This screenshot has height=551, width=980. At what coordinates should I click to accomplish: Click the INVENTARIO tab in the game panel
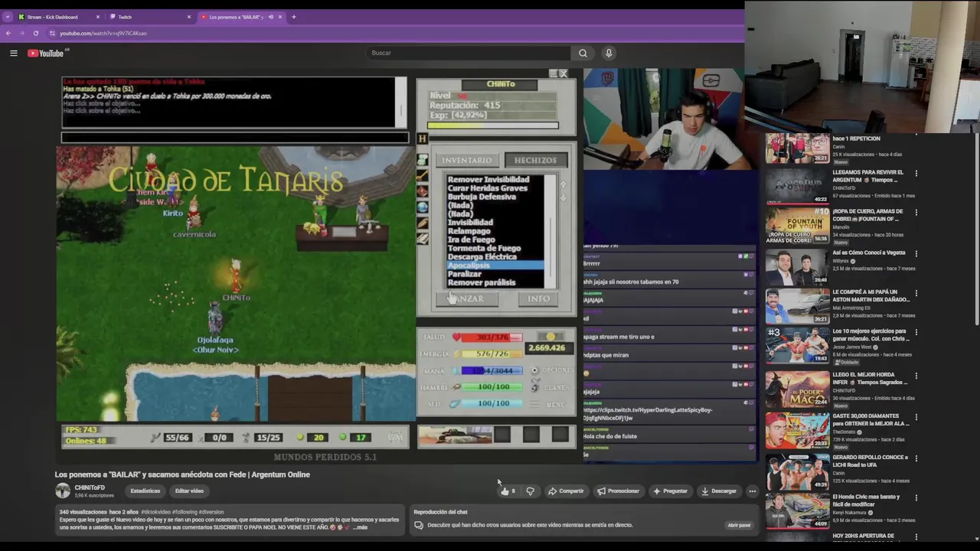coord(466,160)
